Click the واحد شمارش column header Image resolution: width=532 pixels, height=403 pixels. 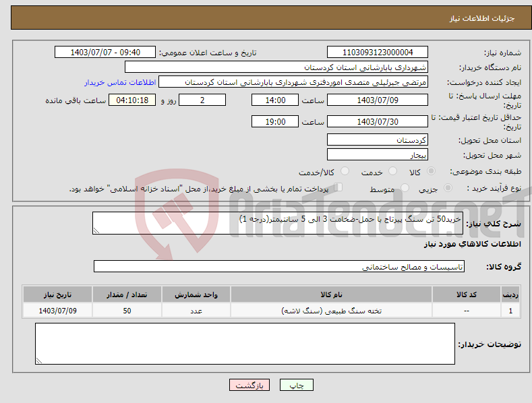click(196, 294)
